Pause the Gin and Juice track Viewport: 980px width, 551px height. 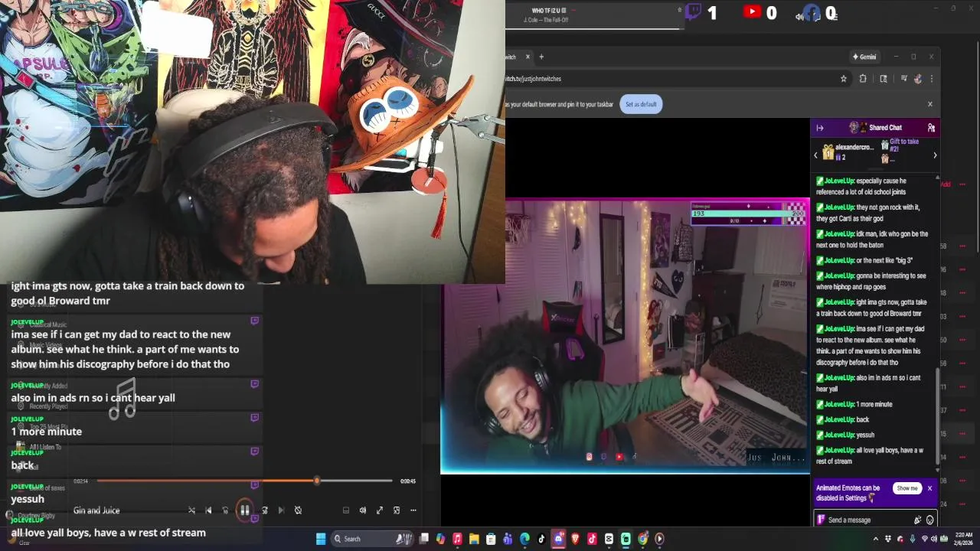[244, 510]
